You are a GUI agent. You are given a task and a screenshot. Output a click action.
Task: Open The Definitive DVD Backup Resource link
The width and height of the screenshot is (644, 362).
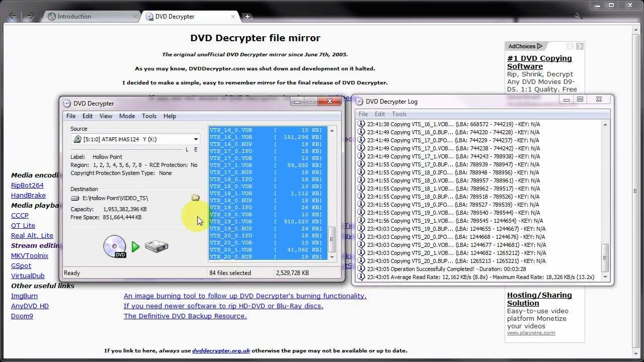(x=185, y=316)
